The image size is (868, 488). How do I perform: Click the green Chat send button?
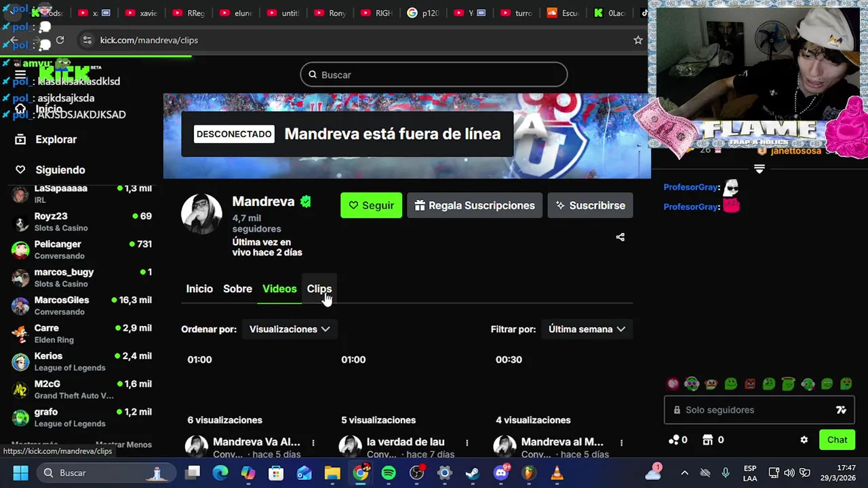837,440
